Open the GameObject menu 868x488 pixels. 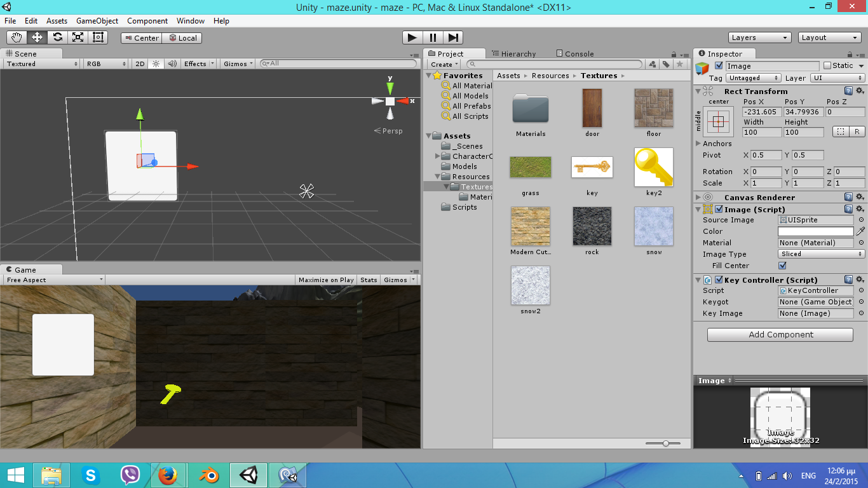tap(97, 21)
